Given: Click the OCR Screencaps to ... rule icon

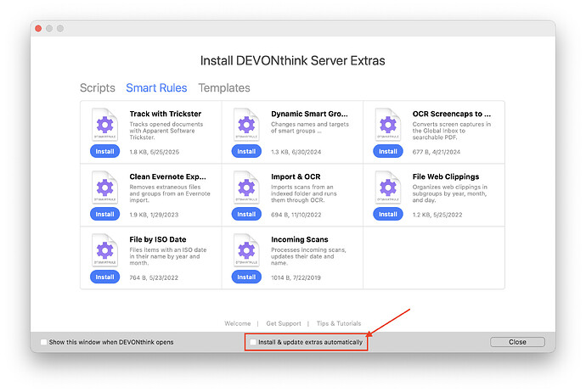Looking at the screenshot, I should pyautogui.click(x=387, y=125).
